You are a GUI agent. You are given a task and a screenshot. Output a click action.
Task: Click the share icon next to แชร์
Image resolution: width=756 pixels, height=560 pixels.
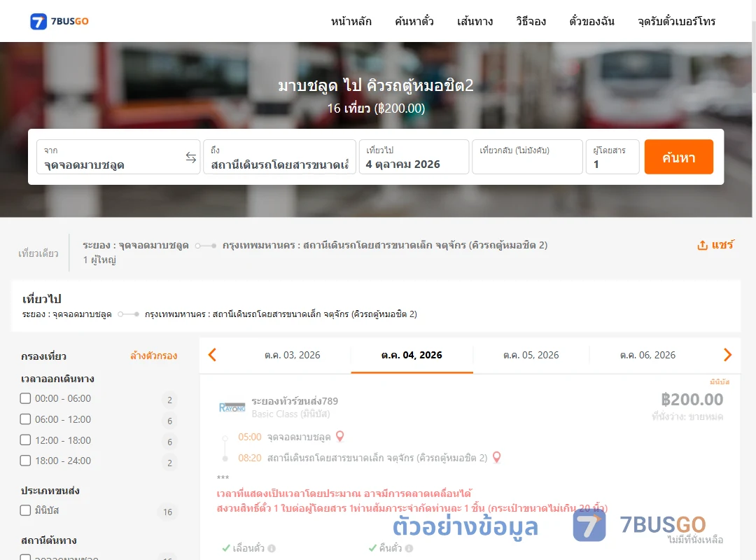click(703, 245)
